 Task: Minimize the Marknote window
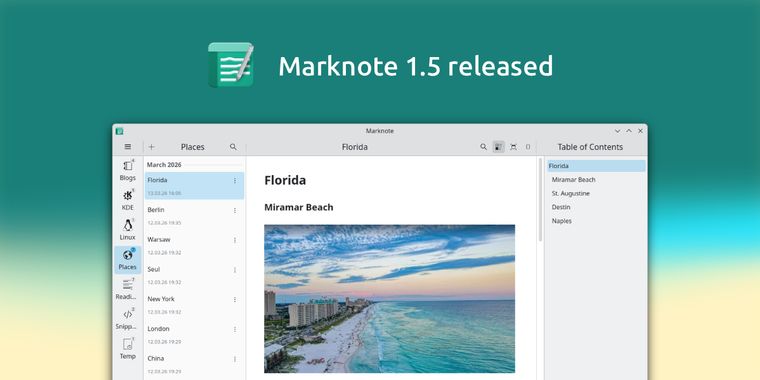coord(618,131)
